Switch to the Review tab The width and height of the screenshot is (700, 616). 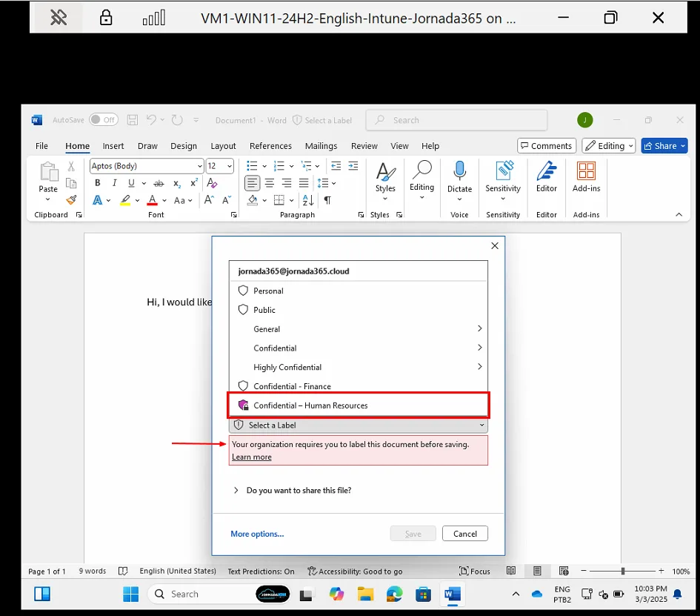click(x=364, y=146)
